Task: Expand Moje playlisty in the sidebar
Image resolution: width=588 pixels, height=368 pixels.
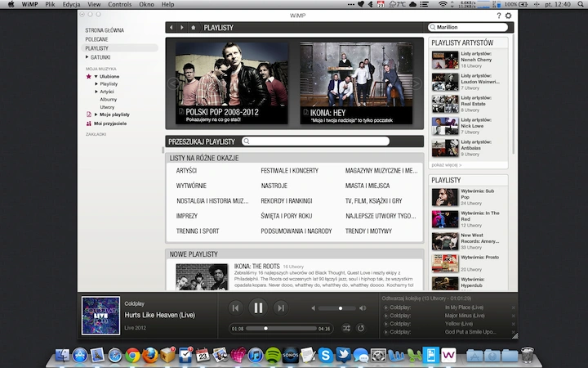Action: (96, 114)
